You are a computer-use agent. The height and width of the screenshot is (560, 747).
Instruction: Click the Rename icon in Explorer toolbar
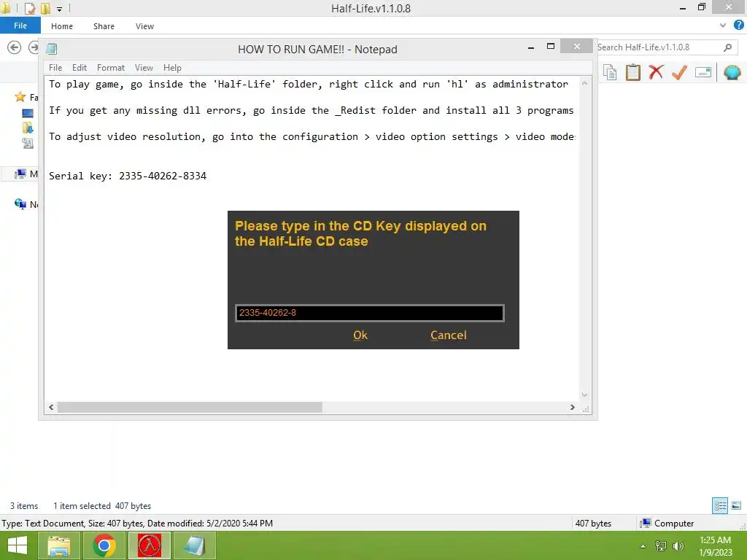pos(703,72)
